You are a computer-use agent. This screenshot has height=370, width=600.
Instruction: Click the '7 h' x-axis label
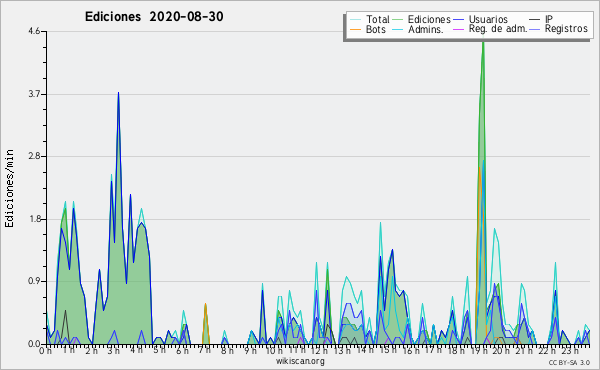(205, 351)
